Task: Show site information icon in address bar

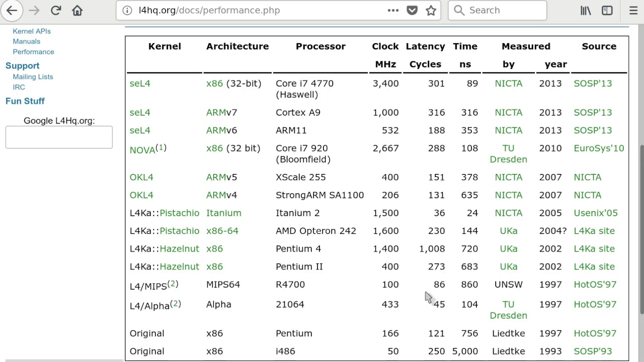Action: click(x=127, y=10)
